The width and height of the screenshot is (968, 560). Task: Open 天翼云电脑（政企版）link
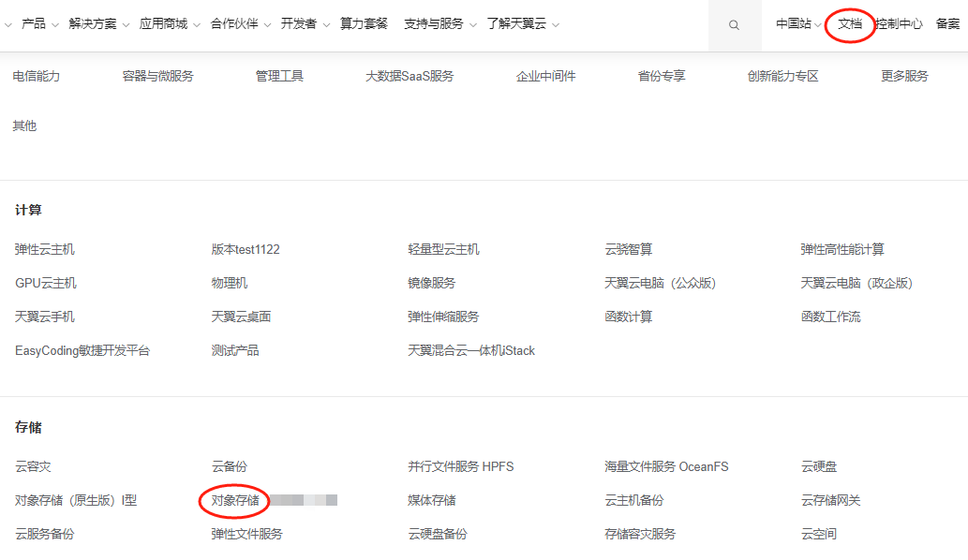click(856, 283)
